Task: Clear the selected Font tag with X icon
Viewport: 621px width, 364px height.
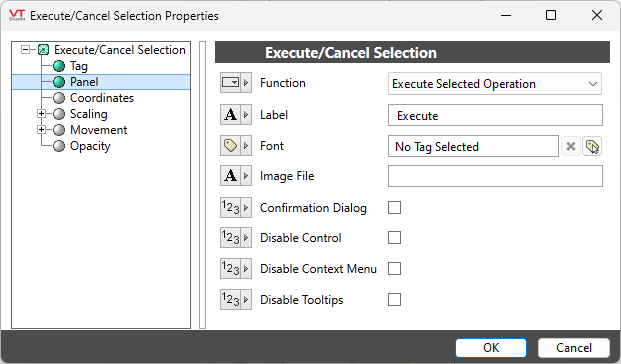Action: pyautogui.click(x=570, y=147)
